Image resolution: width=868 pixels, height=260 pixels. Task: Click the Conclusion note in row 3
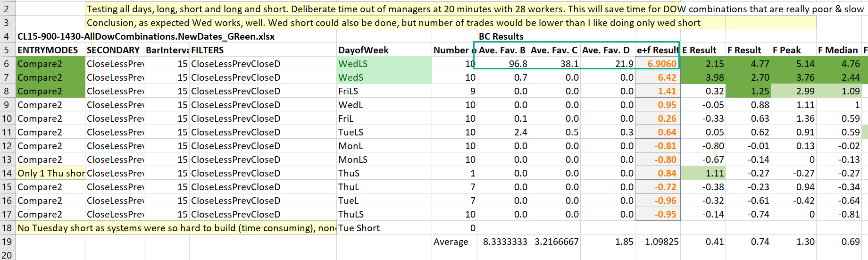point(393,23)
